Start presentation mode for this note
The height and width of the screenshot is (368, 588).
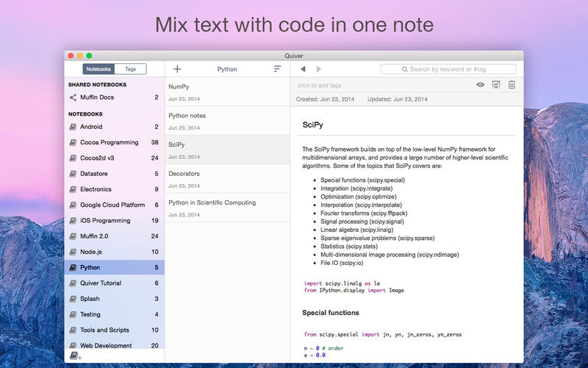(x=496, y=85)
